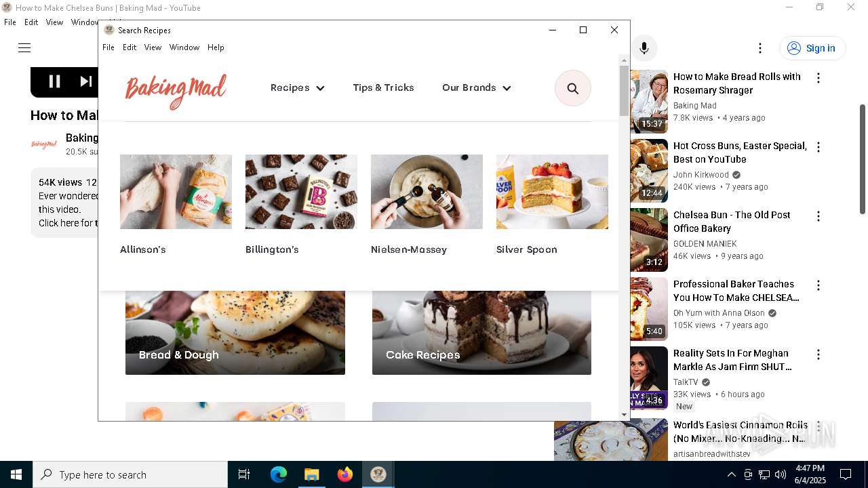Open the Nielsen-Massey brand thumbnail

click(x=427, y=192)
